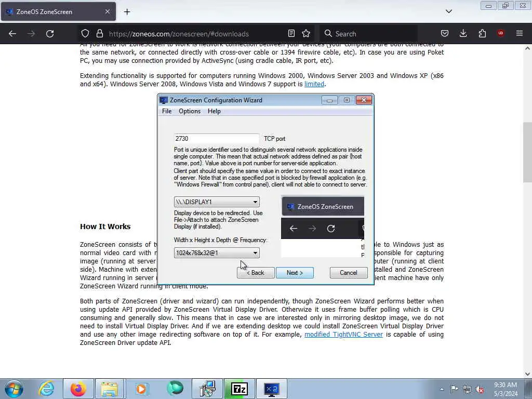Open the installer setup icon in taskbar
Image resolution: width=532 pixels, height=399 pixels.
[x=207, y=389]
